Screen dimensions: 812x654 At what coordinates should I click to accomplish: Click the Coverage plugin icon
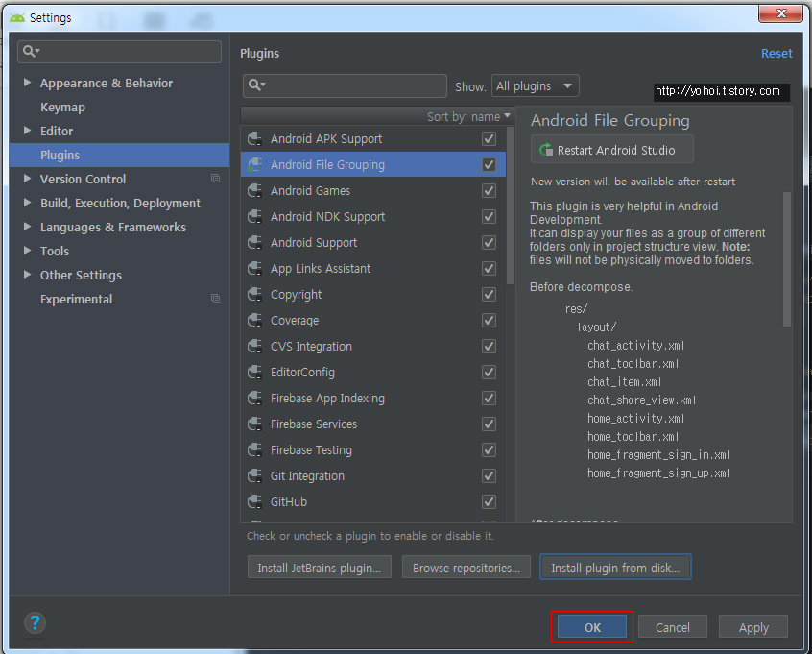(254, 320)
